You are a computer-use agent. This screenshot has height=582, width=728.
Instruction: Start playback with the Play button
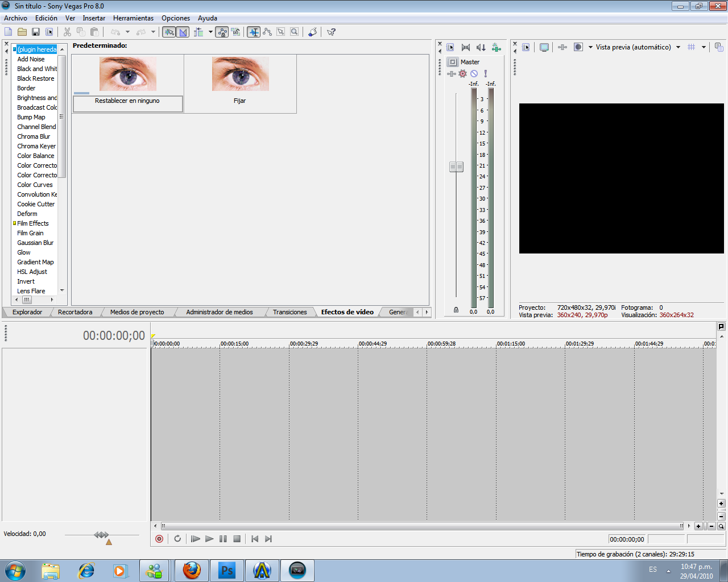[x=209, y=538]
